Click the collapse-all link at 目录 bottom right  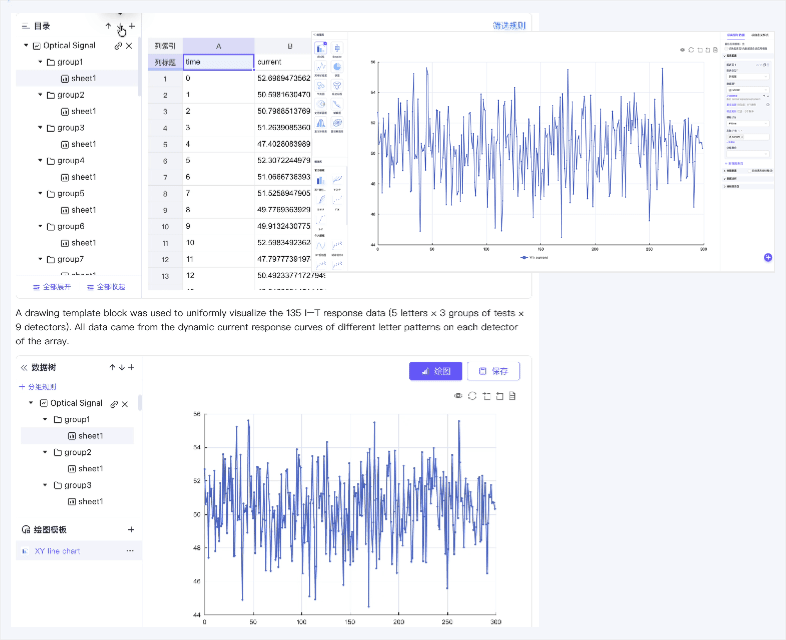[x=106, y=287]
